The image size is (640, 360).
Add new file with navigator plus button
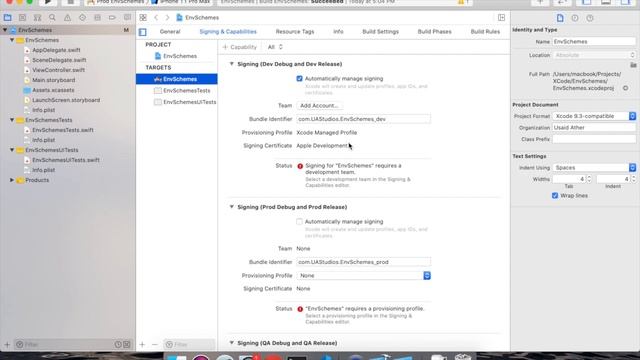[x=7, y=344]
